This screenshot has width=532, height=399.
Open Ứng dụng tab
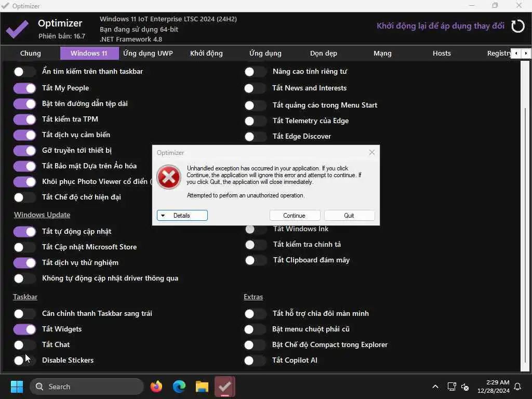265,54
